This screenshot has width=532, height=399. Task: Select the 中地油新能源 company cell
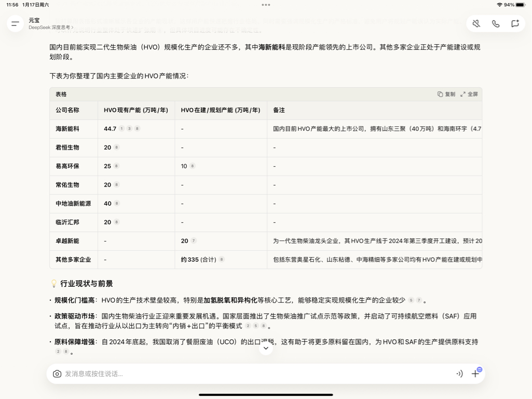tap(73, 204)
